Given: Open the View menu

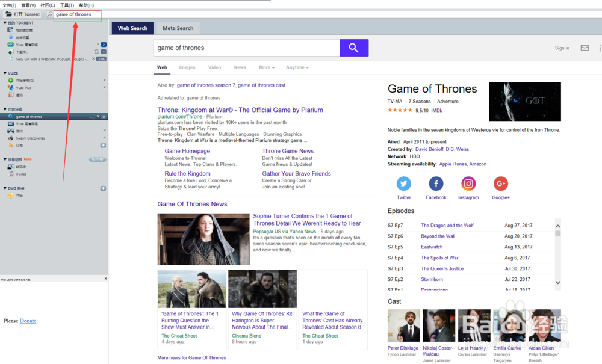Looking at the screenshot, I should click(x=28, y=5).
